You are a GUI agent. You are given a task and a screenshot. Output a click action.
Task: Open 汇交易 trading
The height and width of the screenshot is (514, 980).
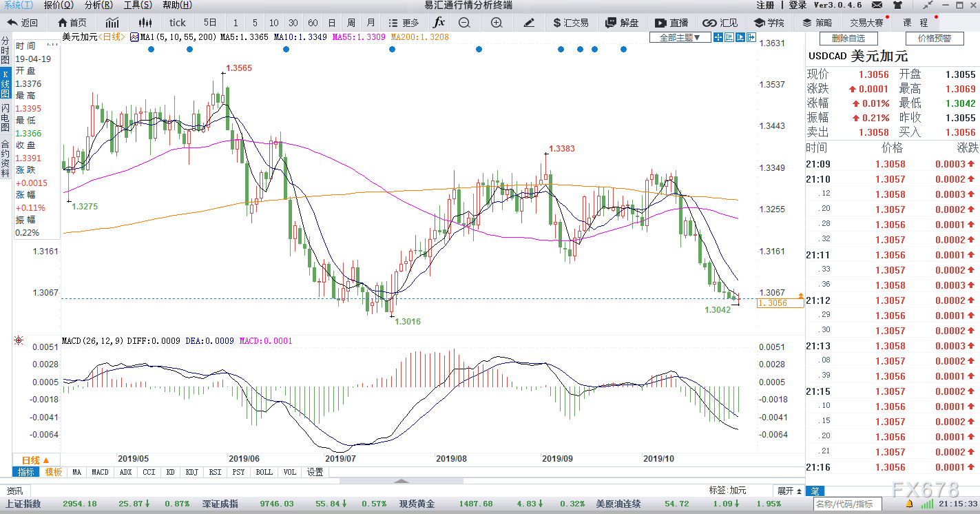point(571,23)
